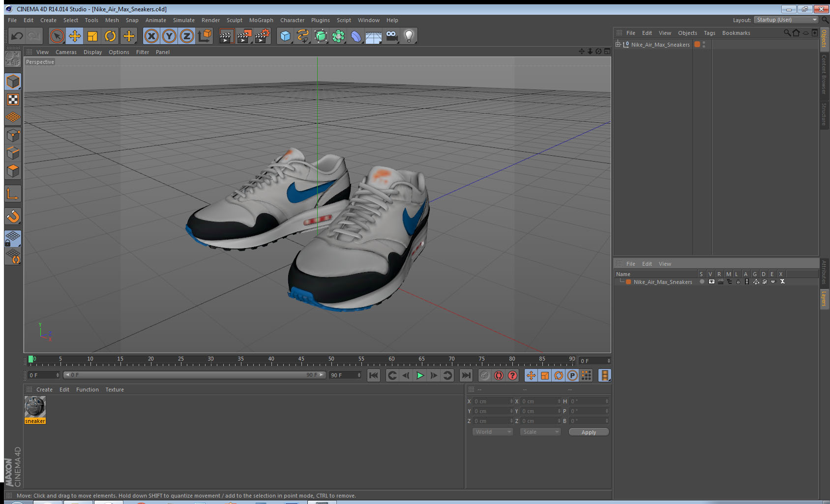Open the World coordinate dropdown
830x504 pixels.
(493, 432)
